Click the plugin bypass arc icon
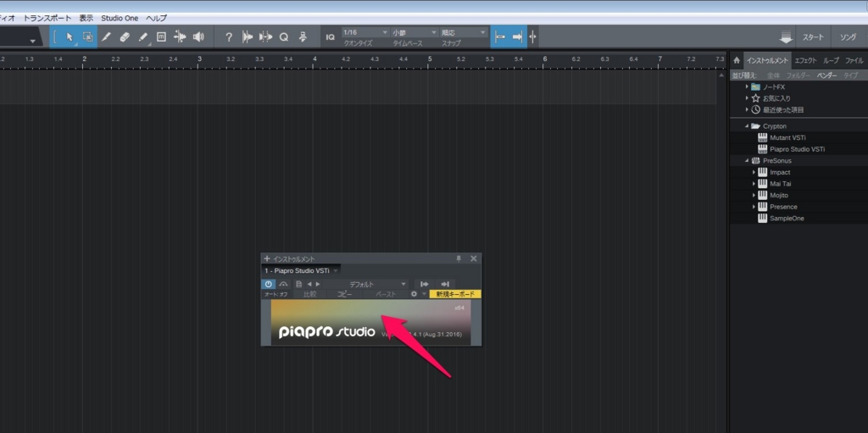Image resolution: width=868 pixels, height=433 pixels. (284, 284)
